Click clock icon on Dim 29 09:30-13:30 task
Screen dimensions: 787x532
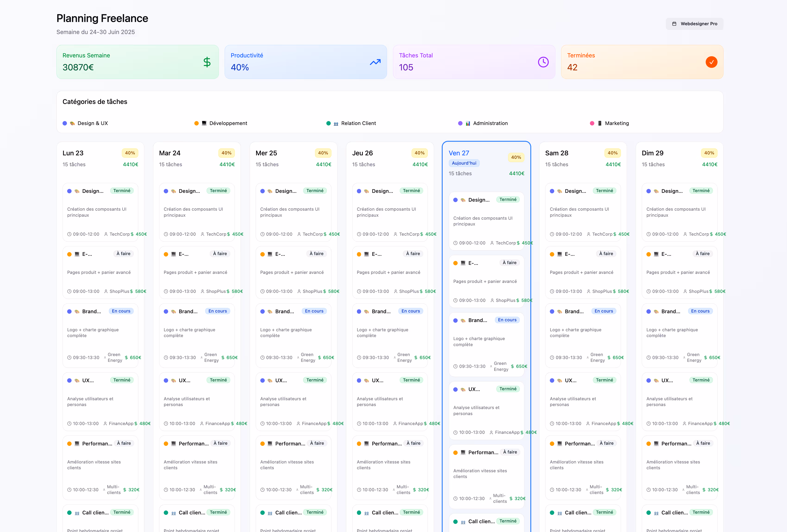tap(648, 358)
